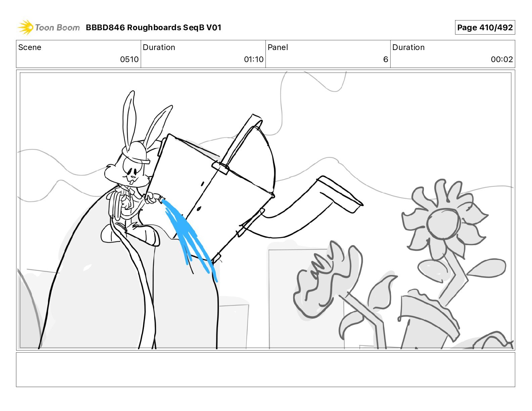The width and height of the screenshot is (532, 411).
Task: Click the Scene label
Action: (x=30, y=47)
